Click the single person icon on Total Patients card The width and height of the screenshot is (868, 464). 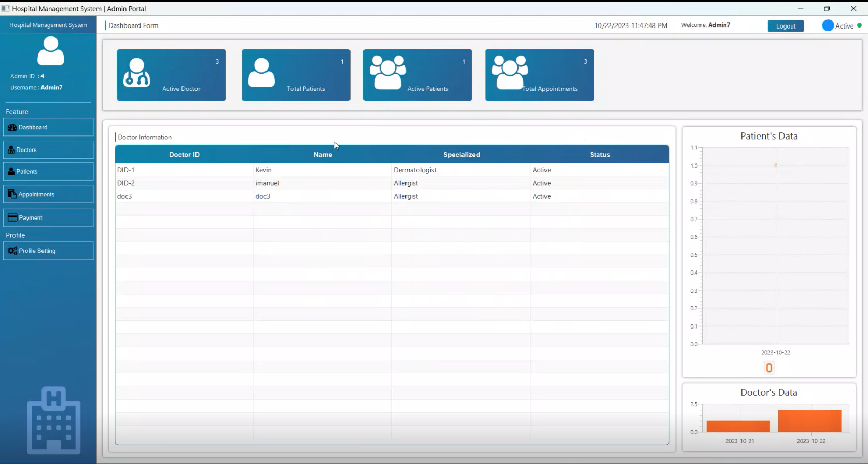pyautogui.click(x=261, y=73)
